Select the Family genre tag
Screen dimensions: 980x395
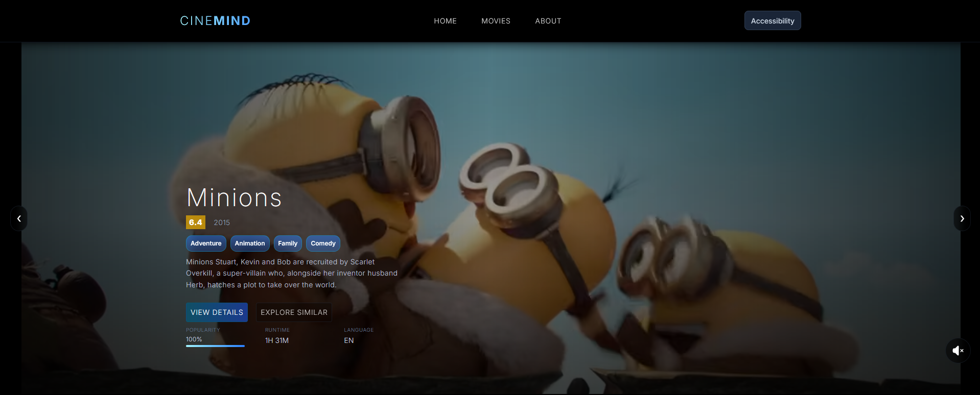coord(288,243)
